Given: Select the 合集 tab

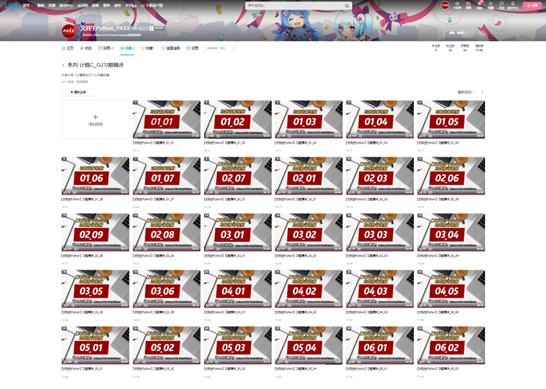Looking at the screenshot, I should pos(127,48).
